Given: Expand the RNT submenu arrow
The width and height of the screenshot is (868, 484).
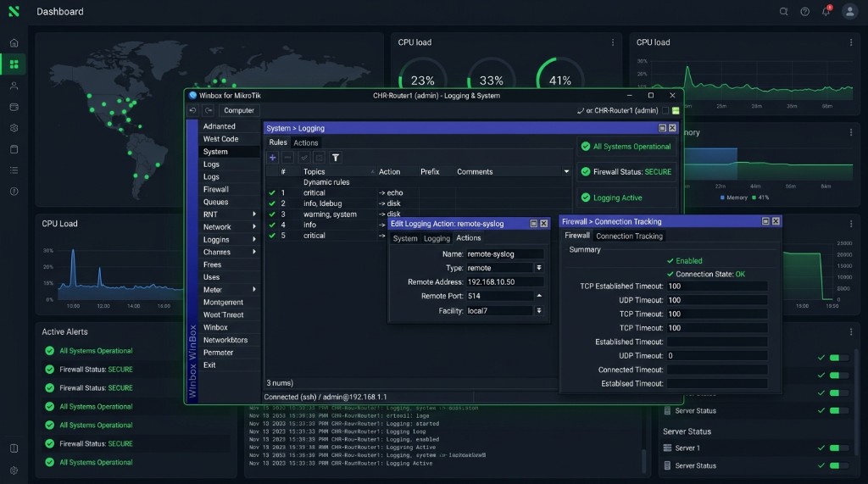Looking at the screenshot, I should tap(254, 214).
